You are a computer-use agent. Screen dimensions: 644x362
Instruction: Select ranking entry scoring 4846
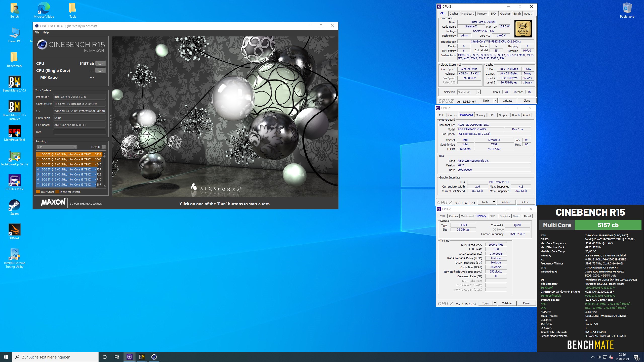tap(69, 164)
